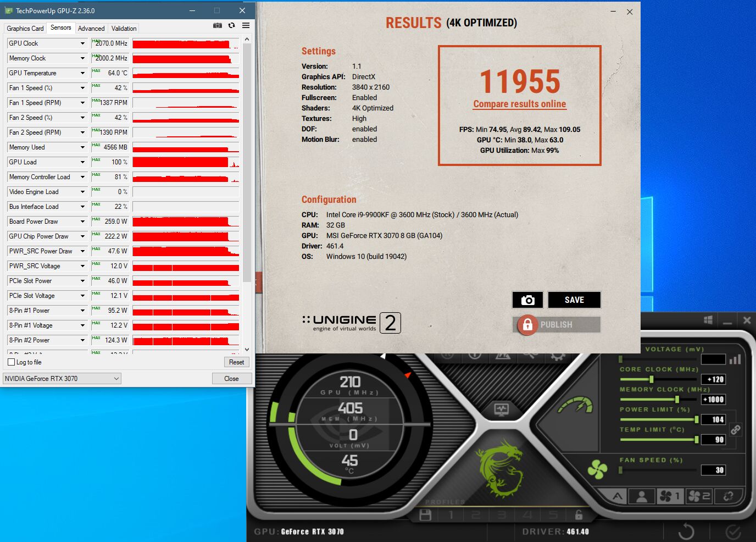The width and height of the screenshot is (756, 542).
Task: Click Fan Speed slider handle
Action: pyautogui.click(x=620, y=470)
